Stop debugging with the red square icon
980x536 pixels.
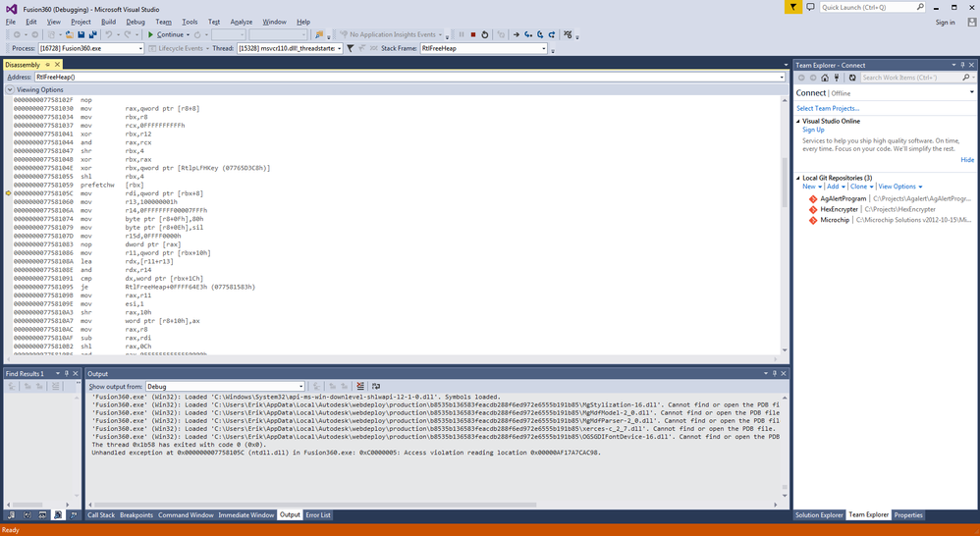click(x=473, y=35)
